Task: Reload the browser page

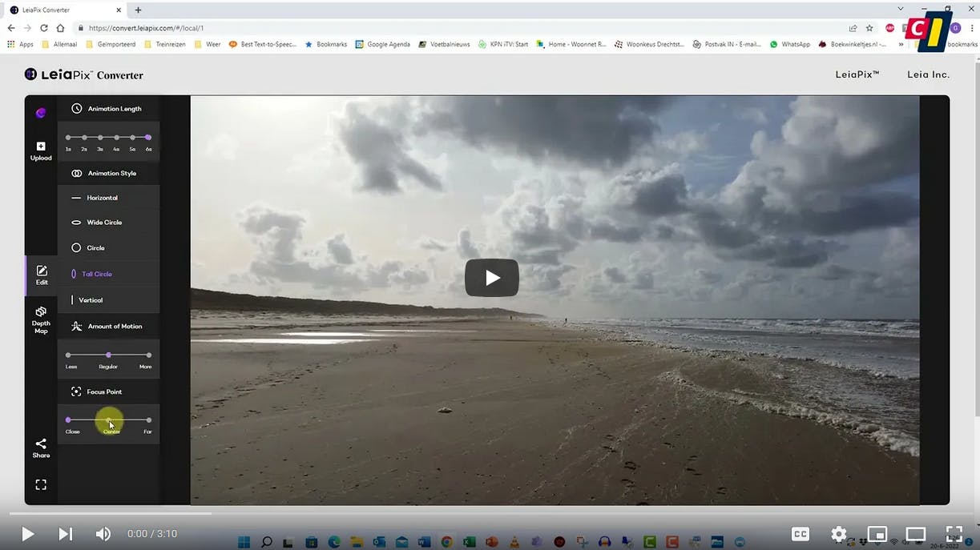Action: point(44,28)
